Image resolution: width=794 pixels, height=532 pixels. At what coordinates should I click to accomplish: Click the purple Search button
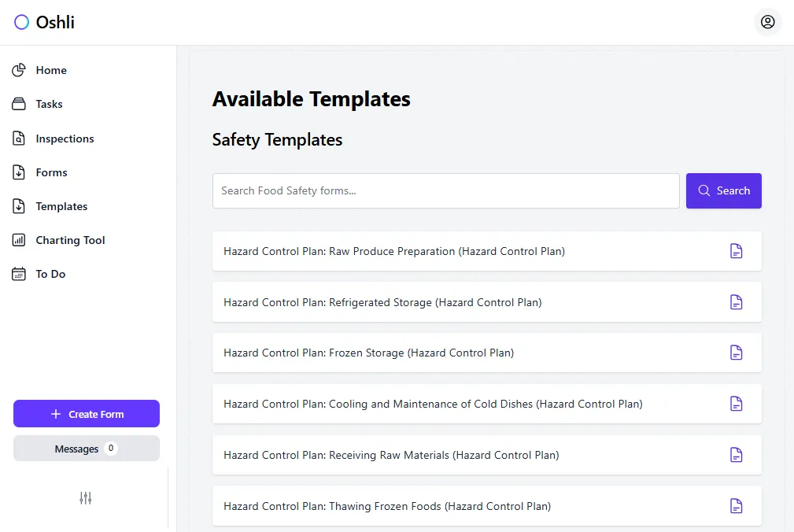point(723,190)
